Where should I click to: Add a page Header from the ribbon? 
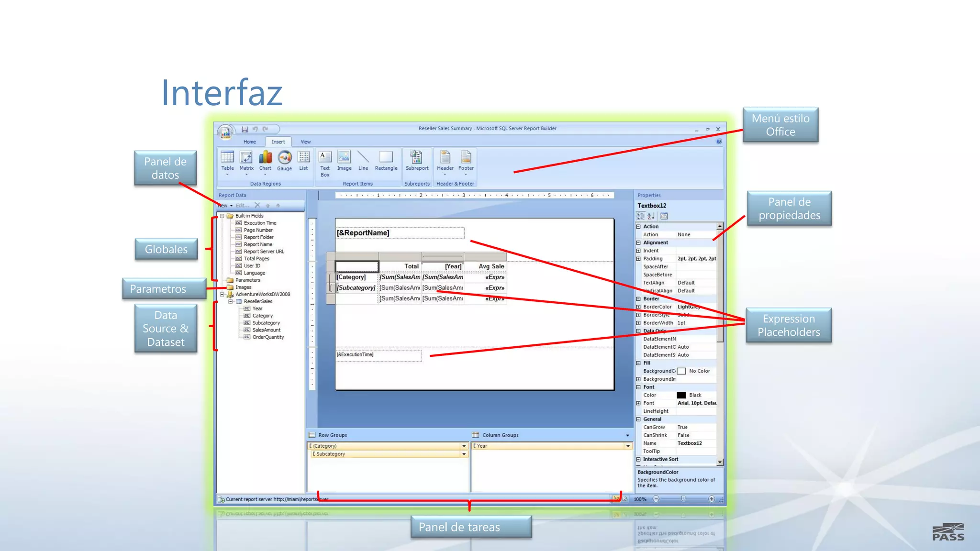[x=445, y=163]
